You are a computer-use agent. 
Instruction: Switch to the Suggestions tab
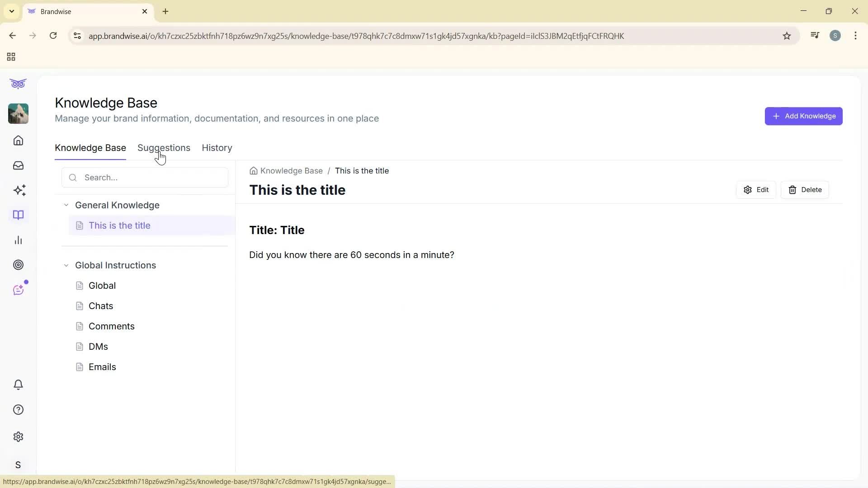[x=164, y=148]
